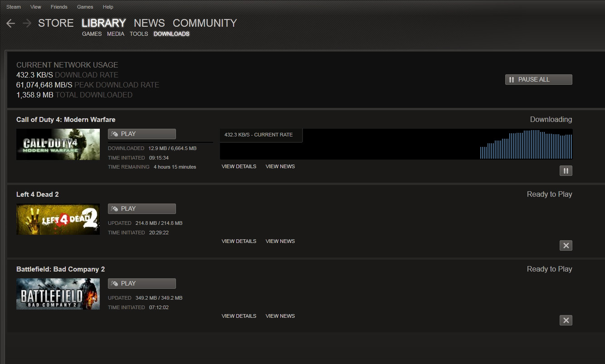Remove Left 4 Dead 2 from the list
The height and width of the screenshot is (364, 605).
pos(566,245)
